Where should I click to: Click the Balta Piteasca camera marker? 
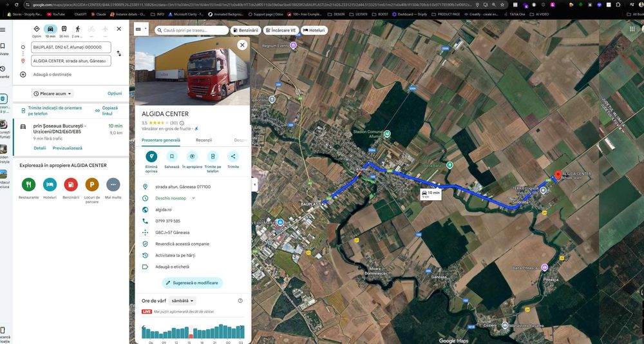pyautogui.click(x=544, y=267)
